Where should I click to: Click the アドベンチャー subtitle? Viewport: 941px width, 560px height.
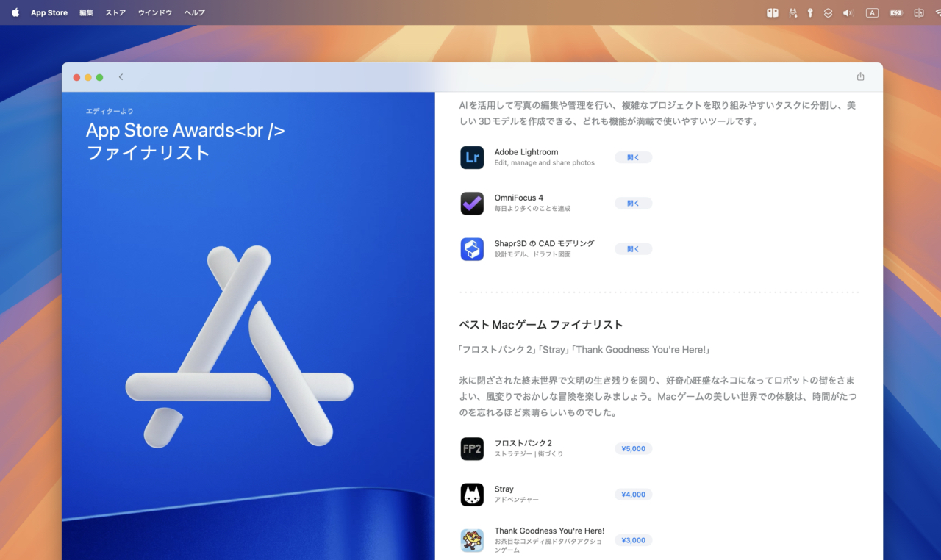coord(516,500)
